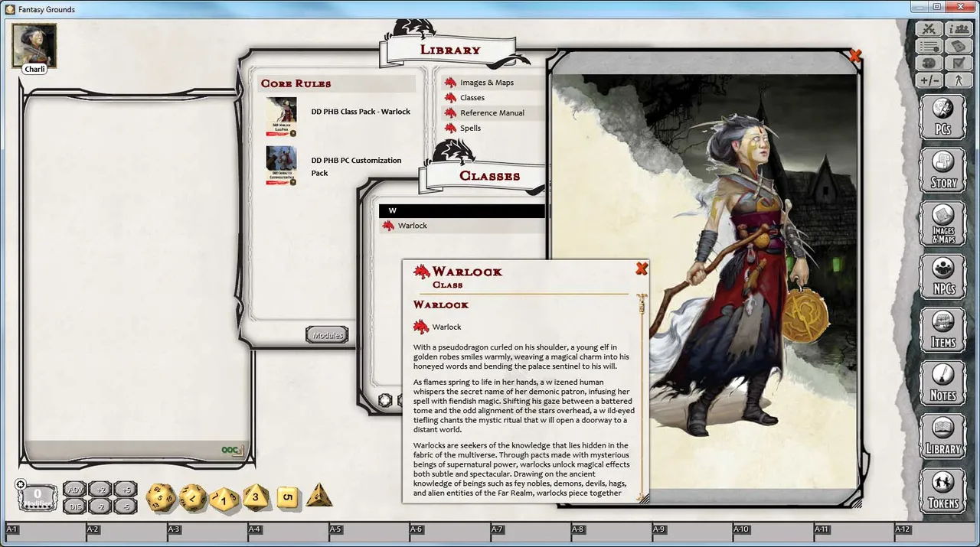Click the Warlock class pack thumbnail
The width and height of the screenshot is (980, 547).
[281, 117]
